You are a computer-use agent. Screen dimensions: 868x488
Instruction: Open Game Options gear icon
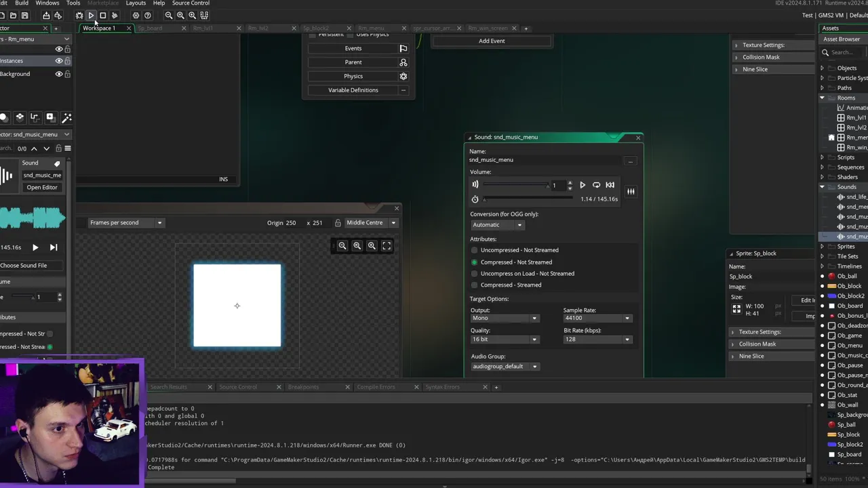pos(136,15)
